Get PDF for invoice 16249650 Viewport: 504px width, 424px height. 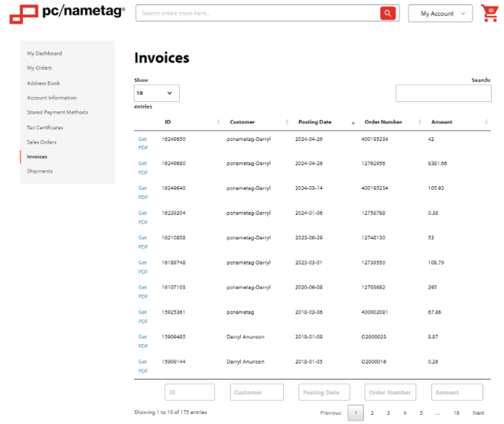click(x=142, y=144)
